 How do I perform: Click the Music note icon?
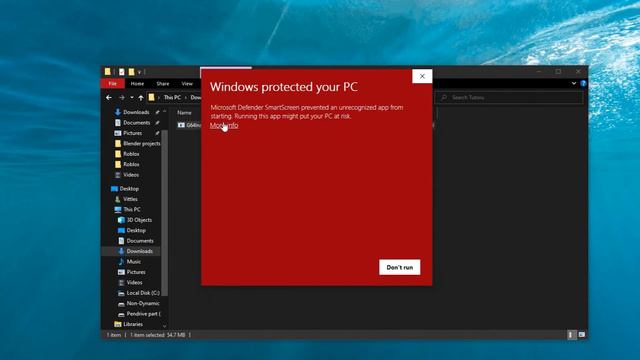pyautogui.click(x=121, y=262)
